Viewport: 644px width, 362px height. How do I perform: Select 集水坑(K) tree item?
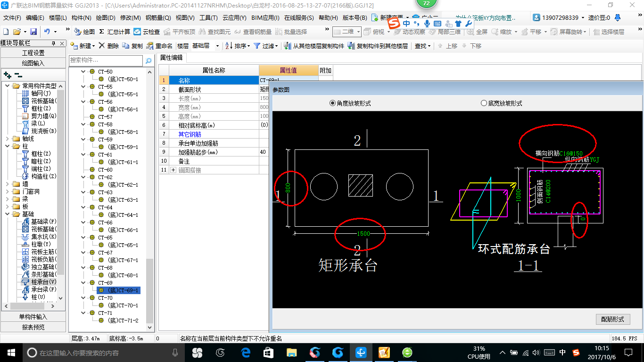coord(39,237)
